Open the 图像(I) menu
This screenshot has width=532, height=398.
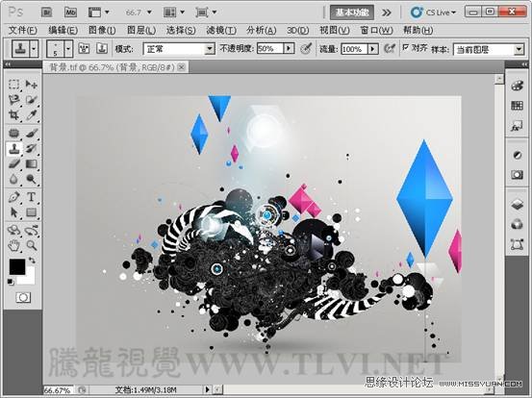click(102, 30)
